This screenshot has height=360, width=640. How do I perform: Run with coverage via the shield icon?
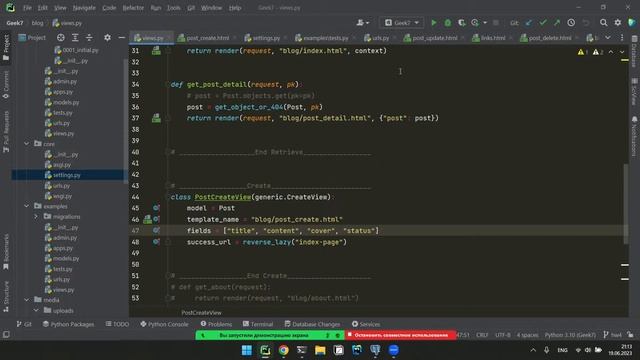(x=462, y=23)
